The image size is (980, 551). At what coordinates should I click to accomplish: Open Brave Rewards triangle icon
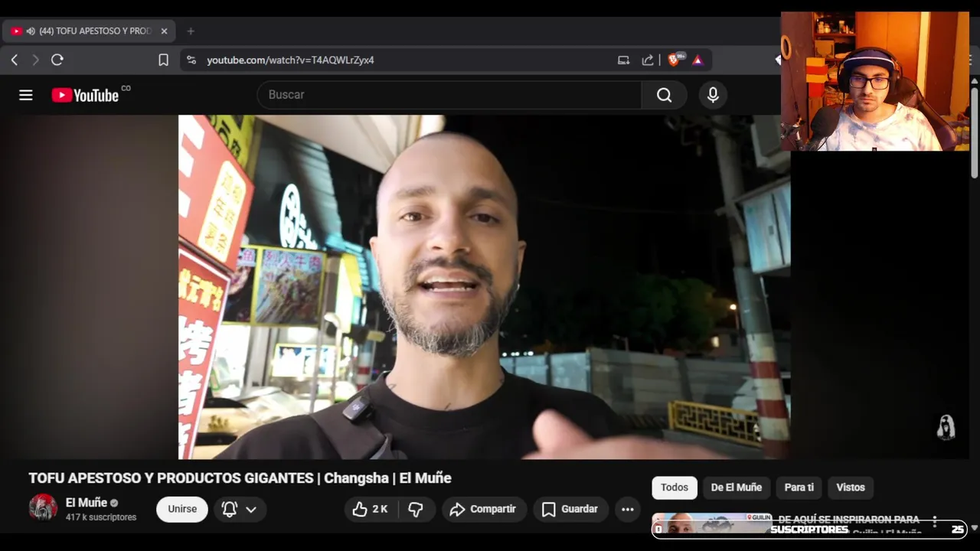point(697,60)
